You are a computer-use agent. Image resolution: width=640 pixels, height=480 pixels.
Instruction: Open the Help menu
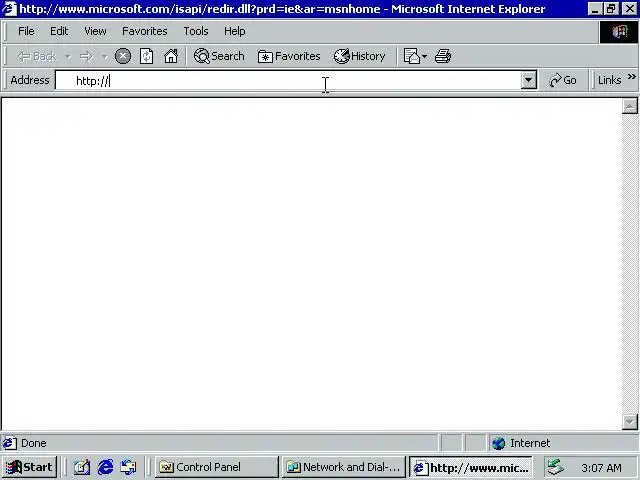pos(235,31)
